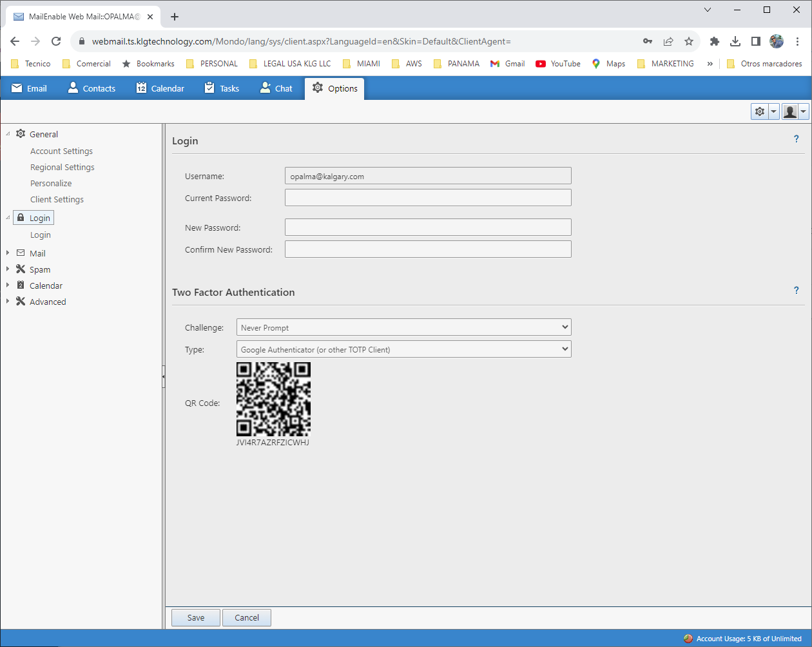Bookmark this page with the star icon
Viewport: 812px width, 647px height.
click(x=689, y=41)
